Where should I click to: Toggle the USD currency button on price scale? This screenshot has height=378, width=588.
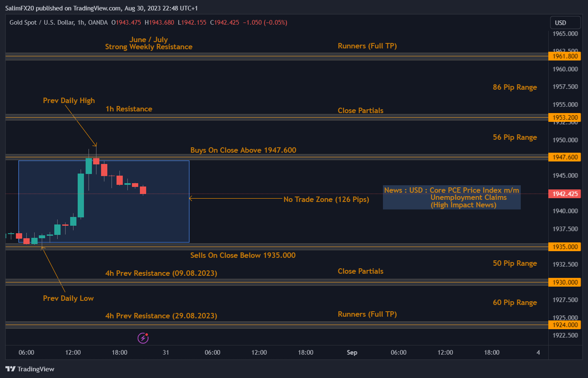[x=565, y=23]
